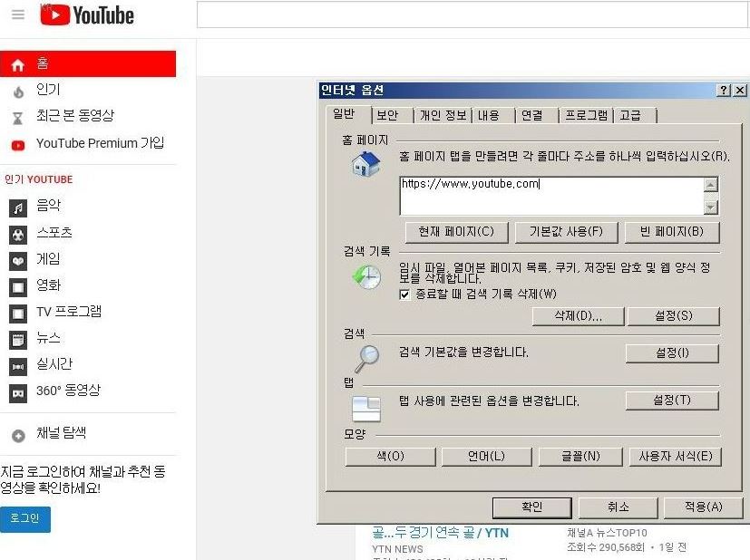Open tab options 설정(T) button

click(672, 400)
